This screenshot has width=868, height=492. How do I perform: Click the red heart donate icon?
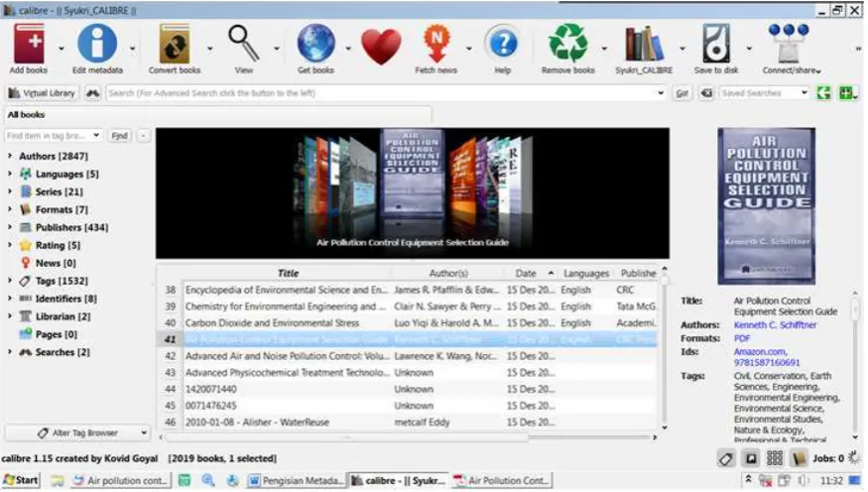381,47
